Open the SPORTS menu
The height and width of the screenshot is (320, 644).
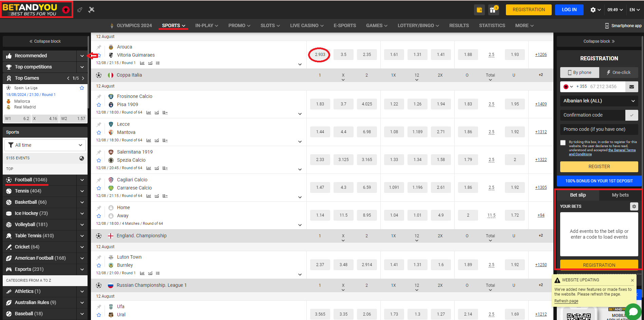(x=173, y=26)
